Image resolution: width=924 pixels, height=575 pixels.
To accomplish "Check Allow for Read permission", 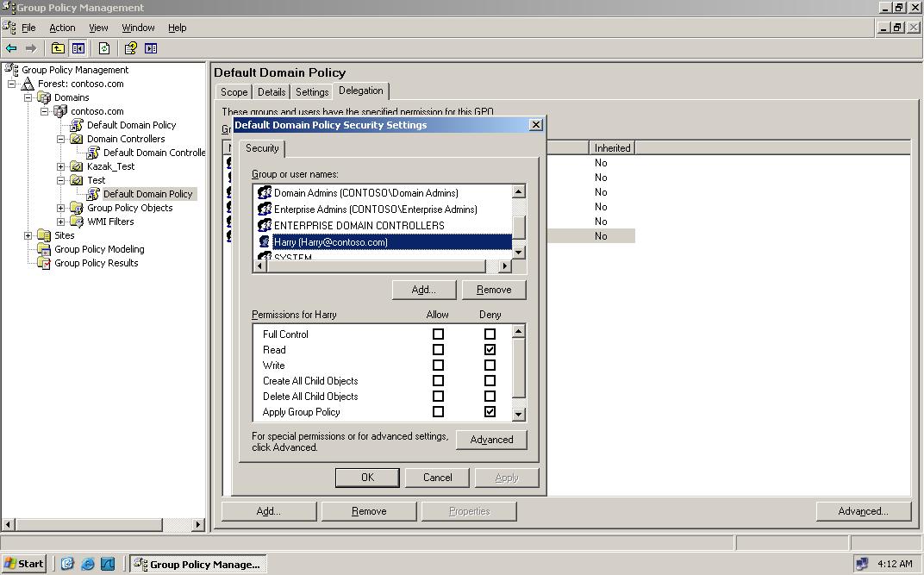I will [438, 349].
